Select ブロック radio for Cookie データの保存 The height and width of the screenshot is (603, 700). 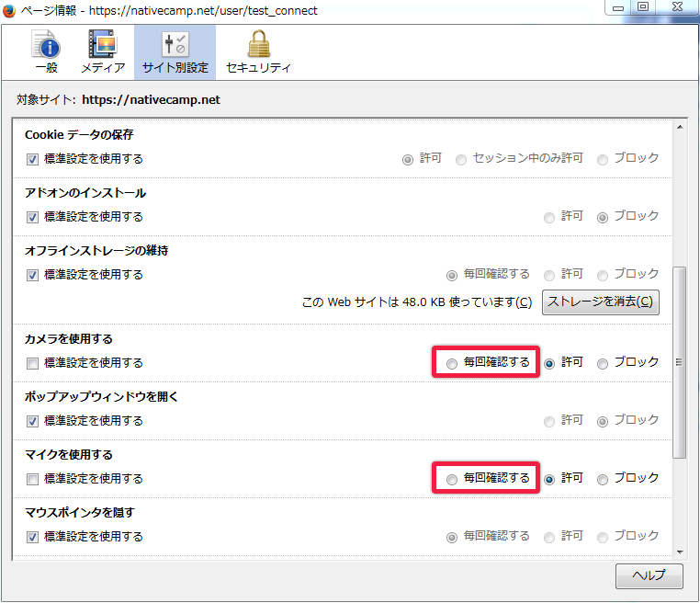click(x=603, y=159)
